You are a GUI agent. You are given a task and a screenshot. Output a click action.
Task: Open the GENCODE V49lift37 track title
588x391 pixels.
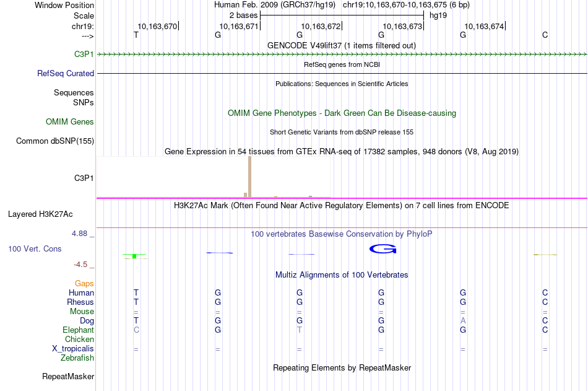click(342, 45)
